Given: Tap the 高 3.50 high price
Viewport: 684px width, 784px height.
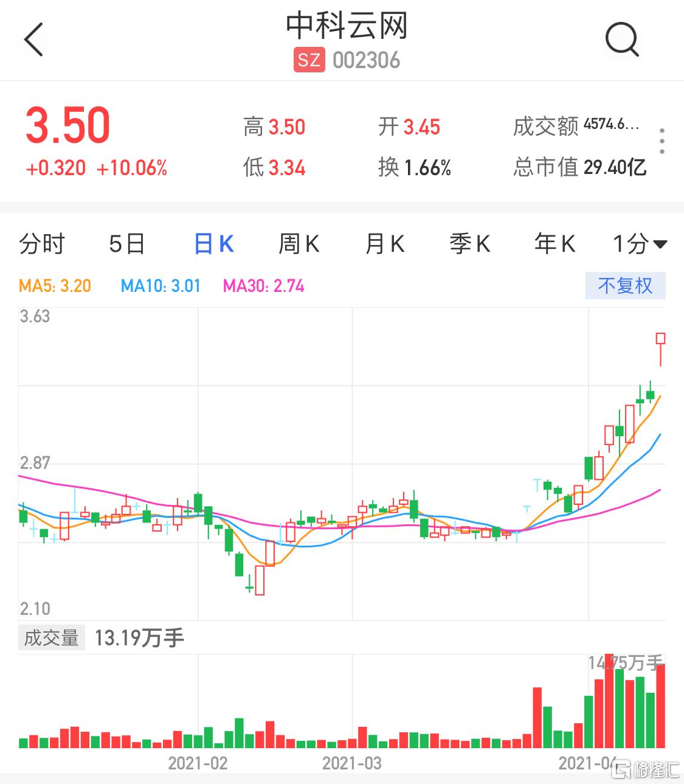Looking at the screenshot, I should click(274, 127).
